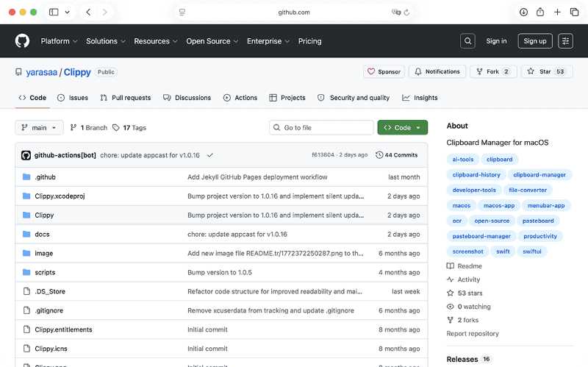Open the Clippy.xcodeproj folder

click(60, 196)
